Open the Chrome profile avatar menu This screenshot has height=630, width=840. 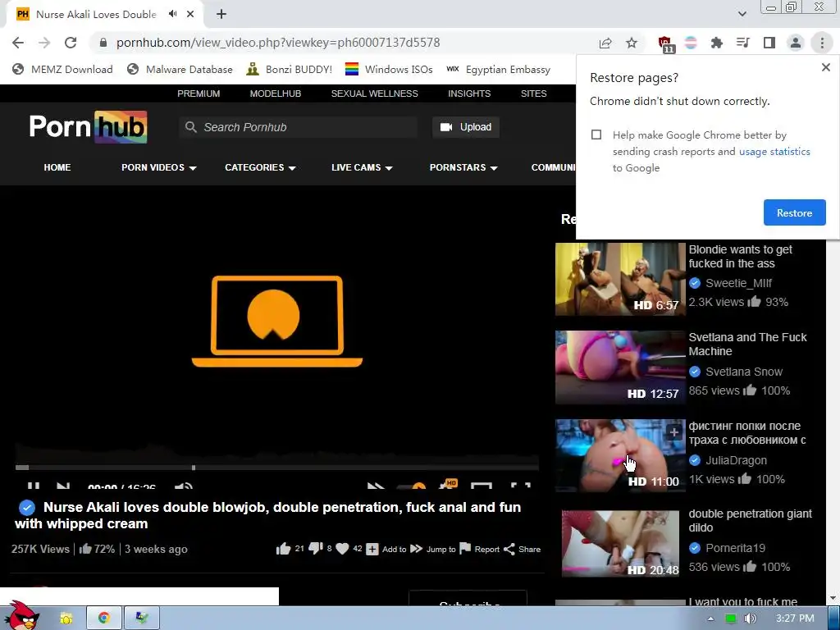[796, 43]
